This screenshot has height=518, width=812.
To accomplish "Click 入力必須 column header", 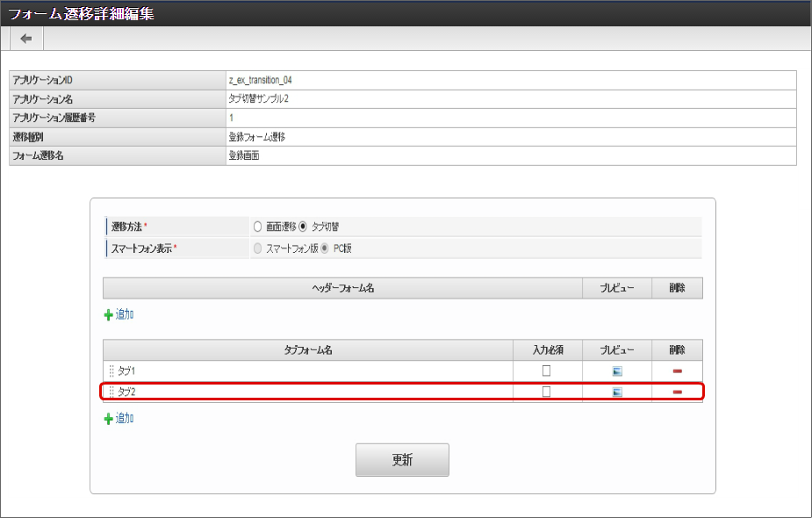I will point(548,350).
